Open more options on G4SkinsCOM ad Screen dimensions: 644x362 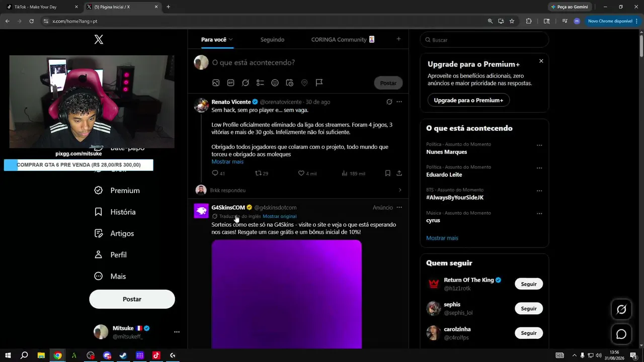click(399, 207)
